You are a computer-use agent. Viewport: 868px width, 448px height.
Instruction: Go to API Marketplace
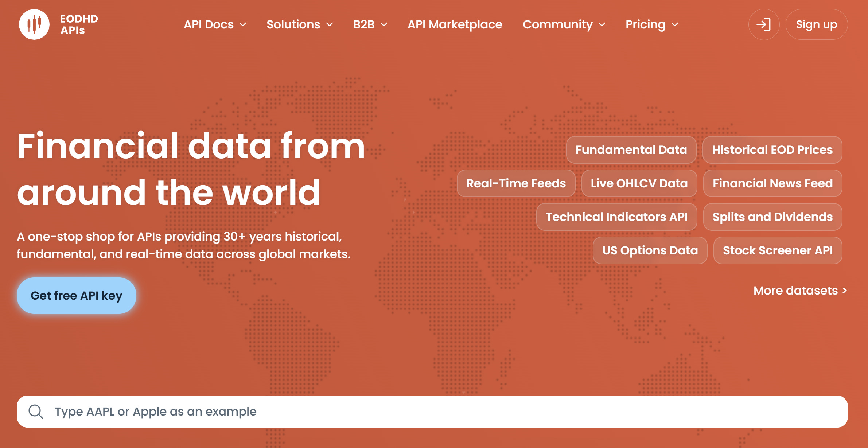click(455, 24)
